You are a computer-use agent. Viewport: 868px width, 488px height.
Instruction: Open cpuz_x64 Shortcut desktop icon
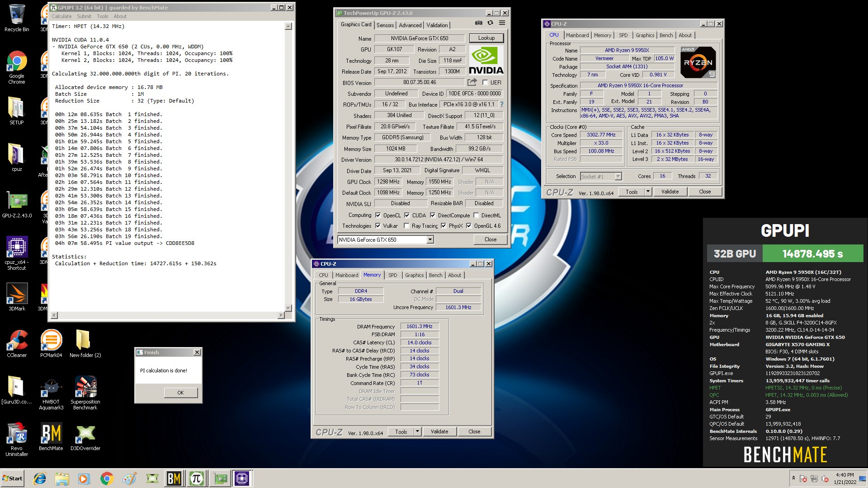pyautogui.click(x=17, y=253)
